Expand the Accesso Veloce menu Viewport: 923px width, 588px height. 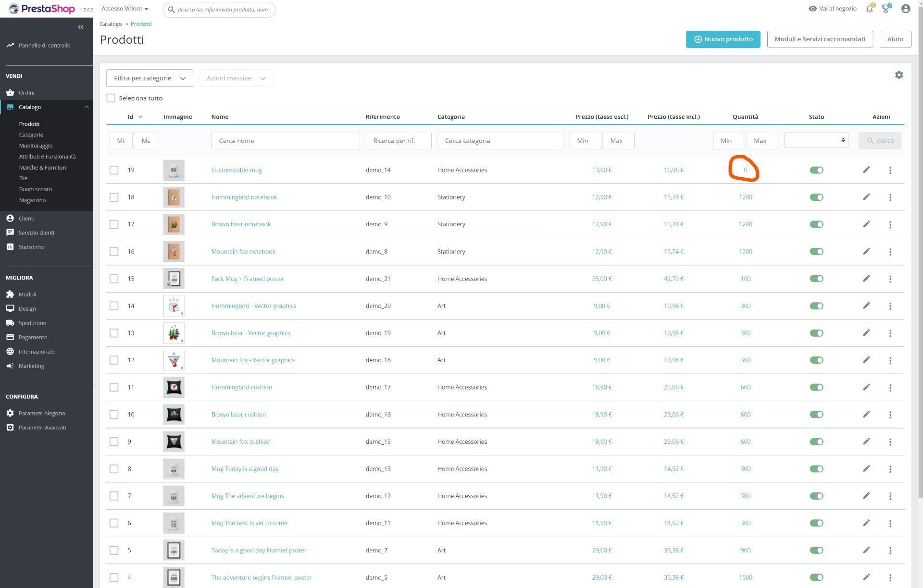click(x=125, y=9)
